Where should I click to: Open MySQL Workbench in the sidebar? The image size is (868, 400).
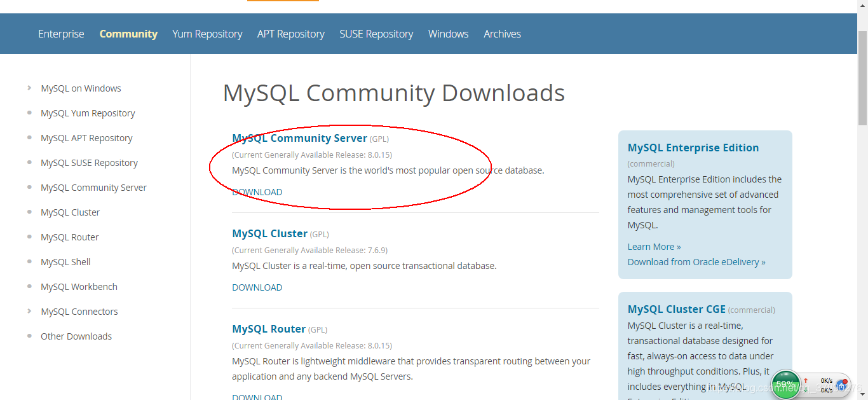79,287
